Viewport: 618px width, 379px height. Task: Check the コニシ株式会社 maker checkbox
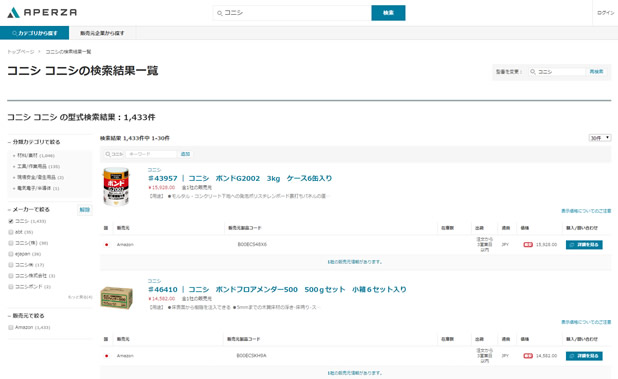(11, 276)
